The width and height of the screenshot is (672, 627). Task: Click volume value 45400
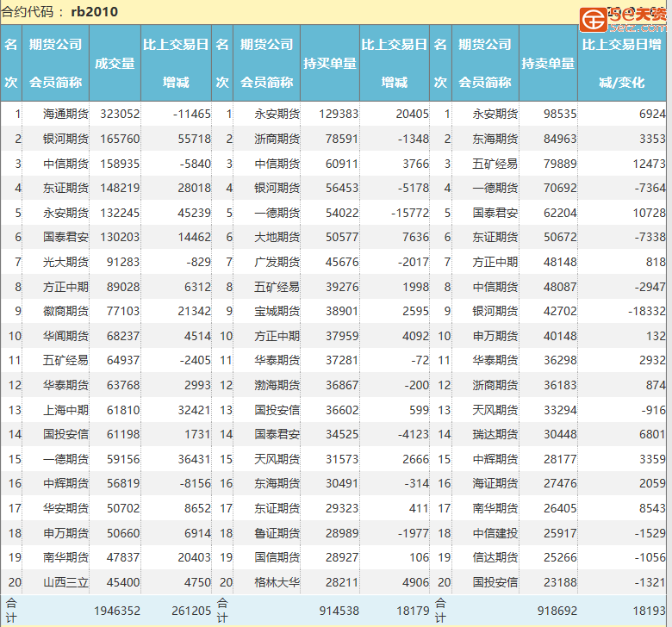point(123,582)
